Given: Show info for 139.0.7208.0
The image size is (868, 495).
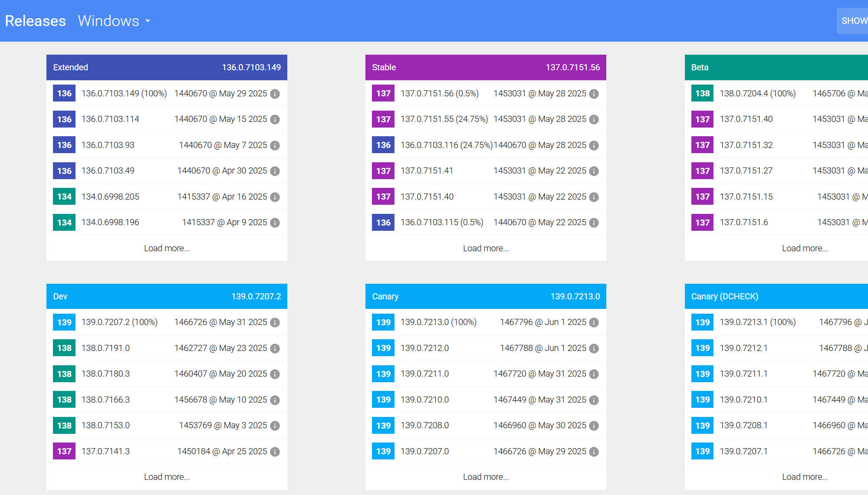Looking at the screenshot, I should coord(594,426).
